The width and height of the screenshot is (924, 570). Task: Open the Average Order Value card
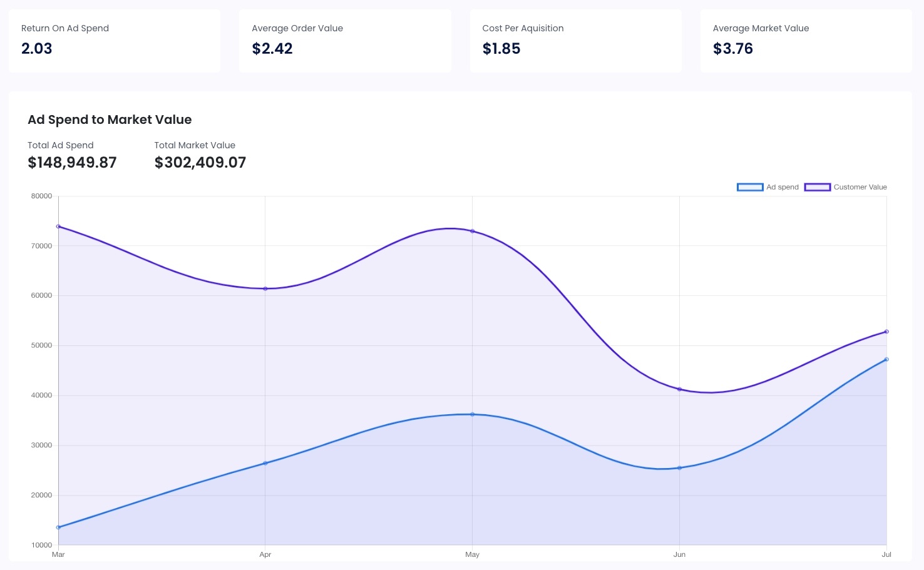coord(345,41)
